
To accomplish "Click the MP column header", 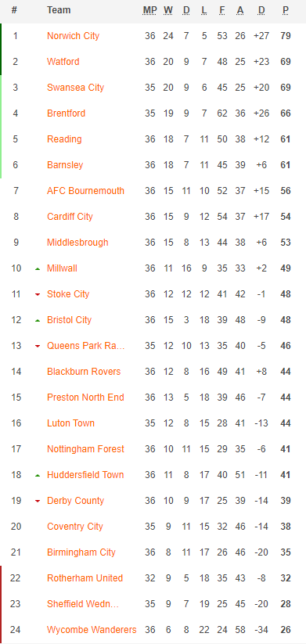I will click(x=150, y=10).
